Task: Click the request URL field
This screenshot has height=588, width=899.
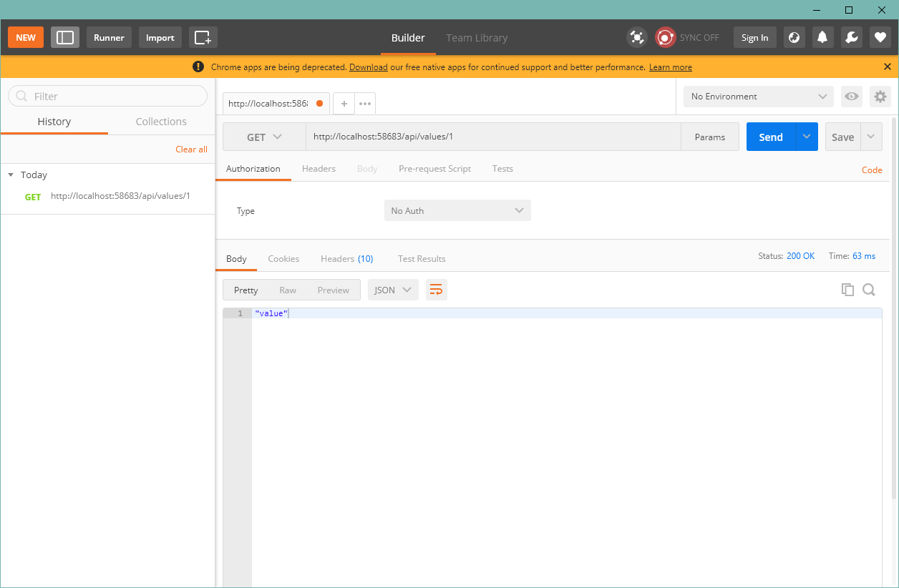Action: (493, 137)
